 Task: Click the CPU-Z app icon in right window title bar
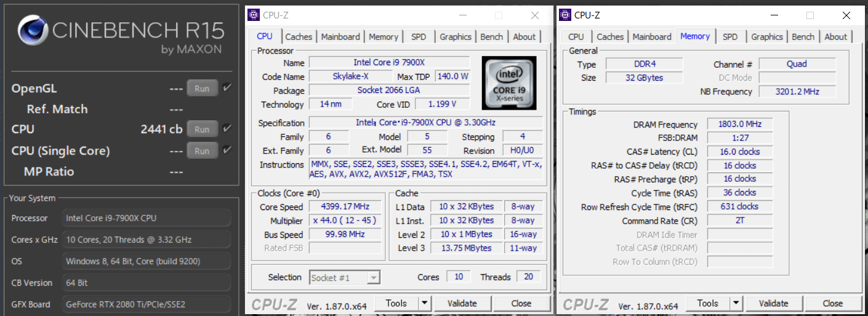[565, 15]
